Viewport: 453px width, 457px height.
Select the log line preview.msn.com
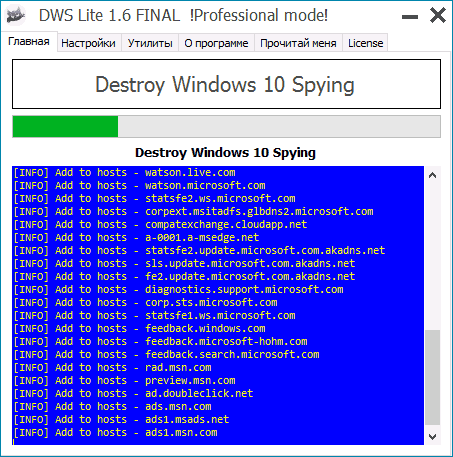tap(124, 381)
